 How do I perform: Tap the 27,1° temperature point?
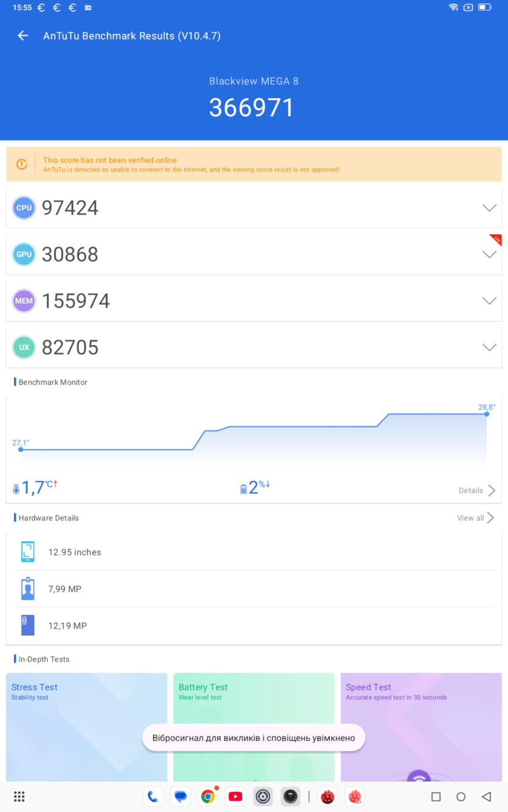(21, 450)
